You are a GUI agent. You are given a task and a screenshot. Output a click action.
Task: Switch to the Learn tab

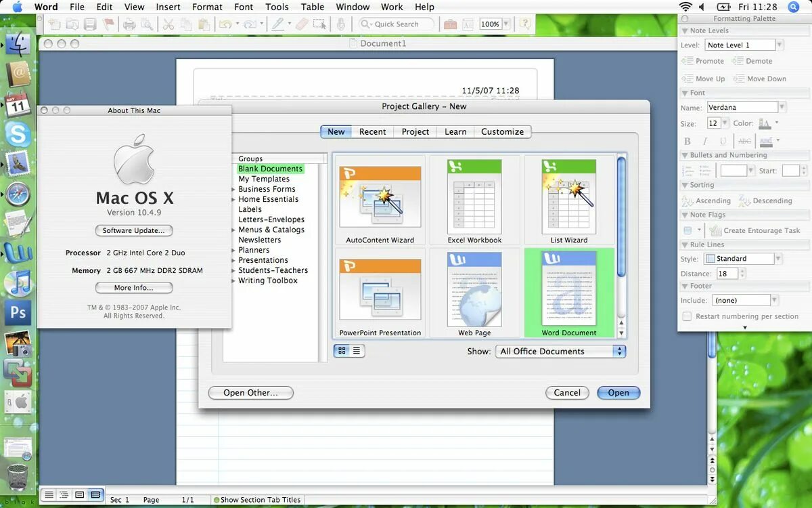pos(455,131)
